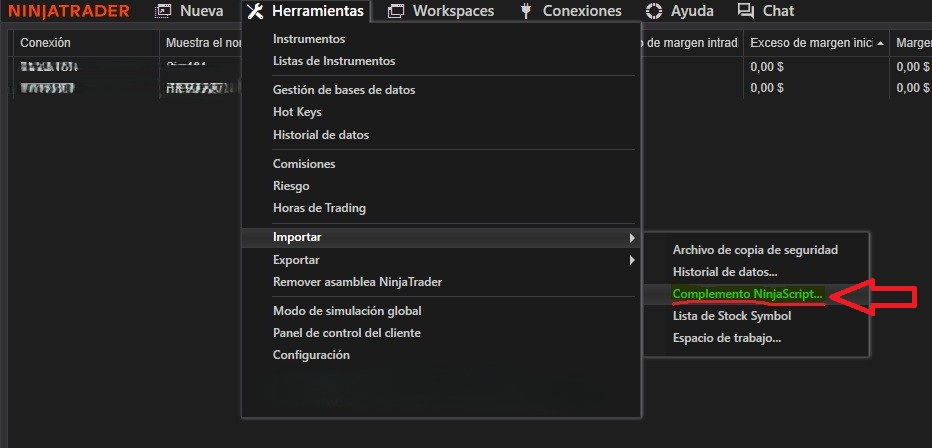
Task: Select Instrumentos from the menu
Action: pyautogui.click(x=309, y=39)
